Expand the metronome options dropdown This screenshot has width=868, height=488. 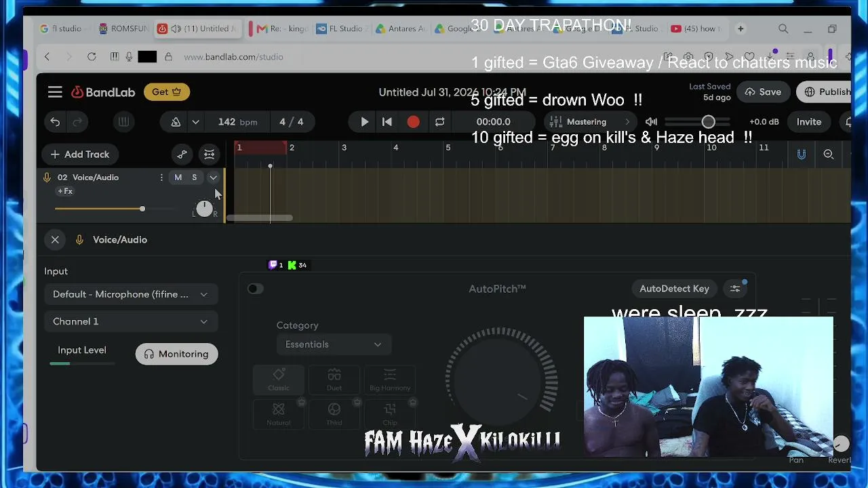pyautogui.click(x=195, y=122)
